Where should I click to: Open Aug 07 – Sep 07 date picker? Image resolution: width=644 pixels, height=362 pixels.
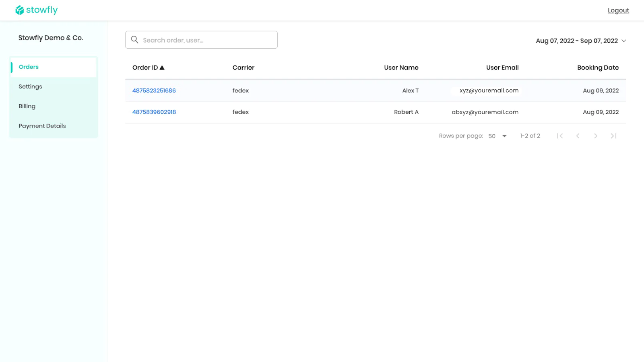coord(576,41)
